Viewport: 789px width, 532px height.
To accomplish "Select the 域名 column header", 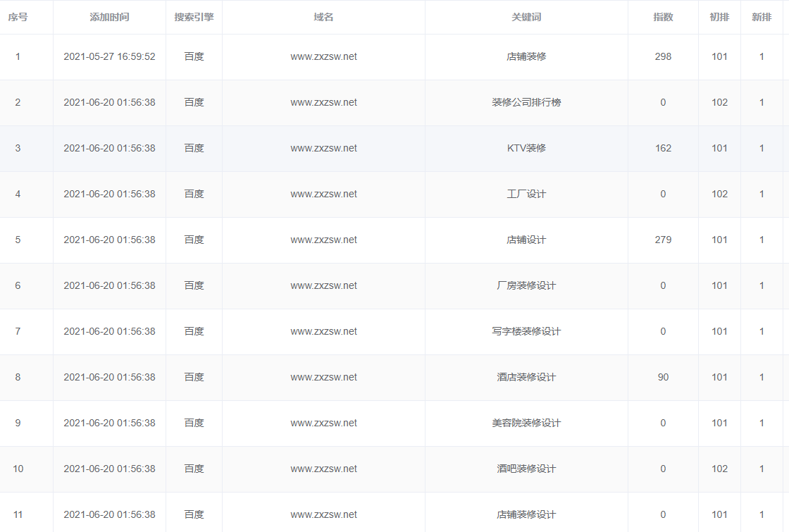I will pos(323,17).
